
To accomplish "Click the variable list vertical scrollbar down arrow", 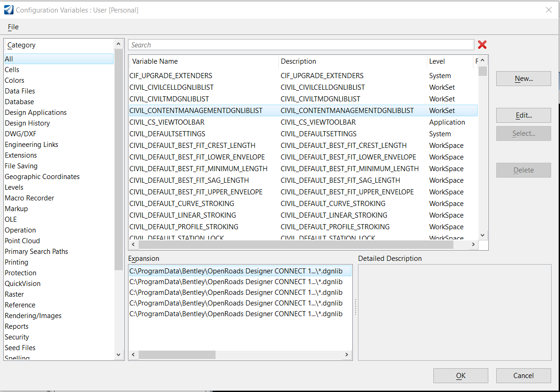I will click(482, 236).
